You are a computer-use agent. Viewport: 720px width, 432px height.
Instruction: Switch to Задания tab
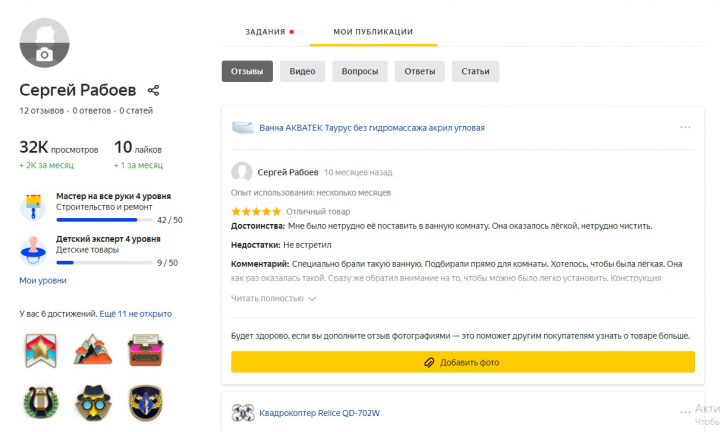pyautogui.click(x=268, y=32)
